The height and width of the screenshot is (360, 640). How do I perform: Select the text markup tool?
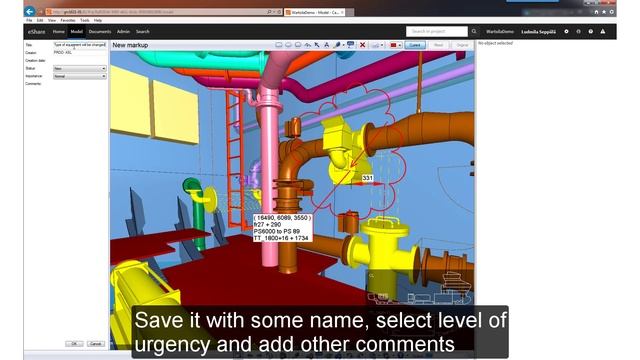(x=327, y=45)
